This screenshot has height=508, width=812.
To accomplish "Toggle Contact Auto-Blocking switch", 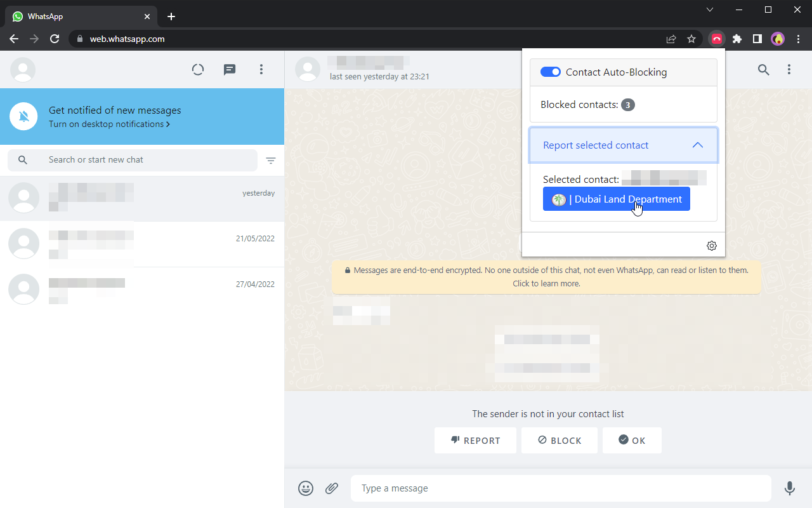I will tap(551, 72).
